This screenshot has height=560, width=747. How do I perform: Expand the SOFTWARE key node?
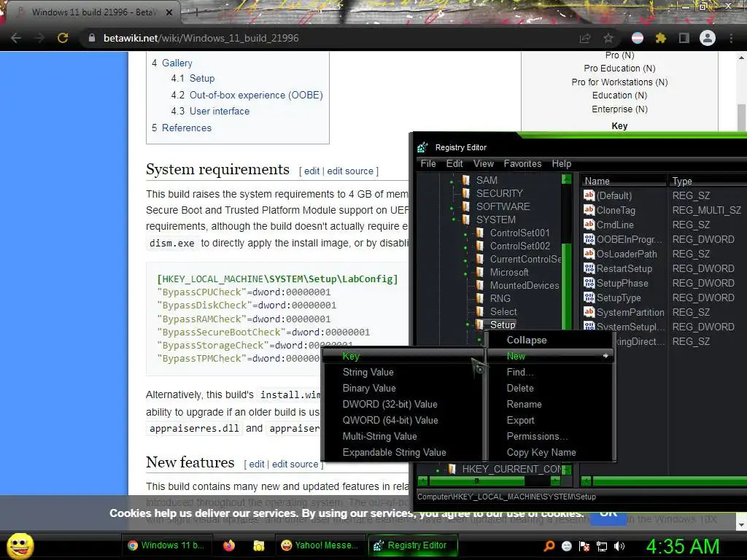click(452, 207)
